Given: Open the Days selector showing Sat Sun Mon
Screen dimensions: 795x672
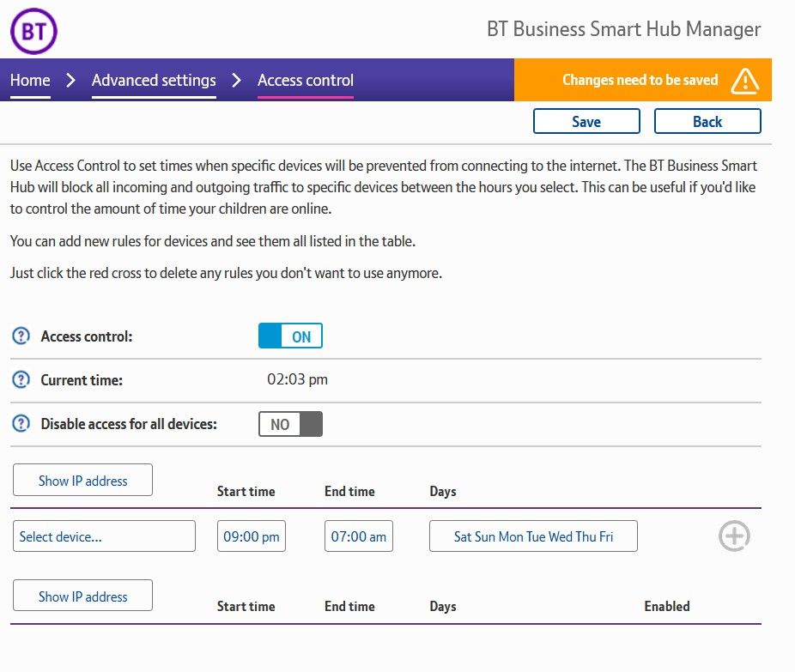Looking at the screenshot, I should (532, 536).
